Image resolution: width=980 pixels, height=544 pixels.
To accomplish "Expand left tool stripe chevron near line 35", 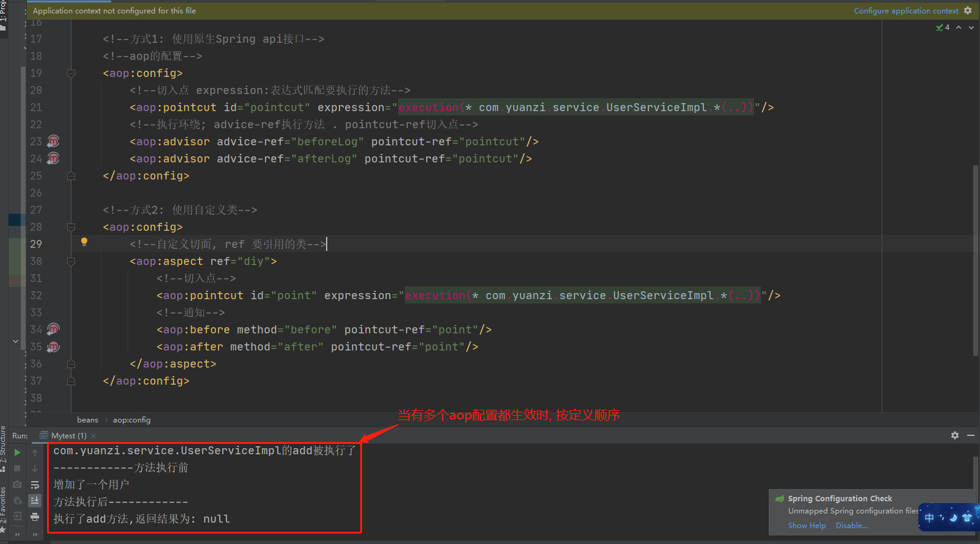I will tap(15, 341).
